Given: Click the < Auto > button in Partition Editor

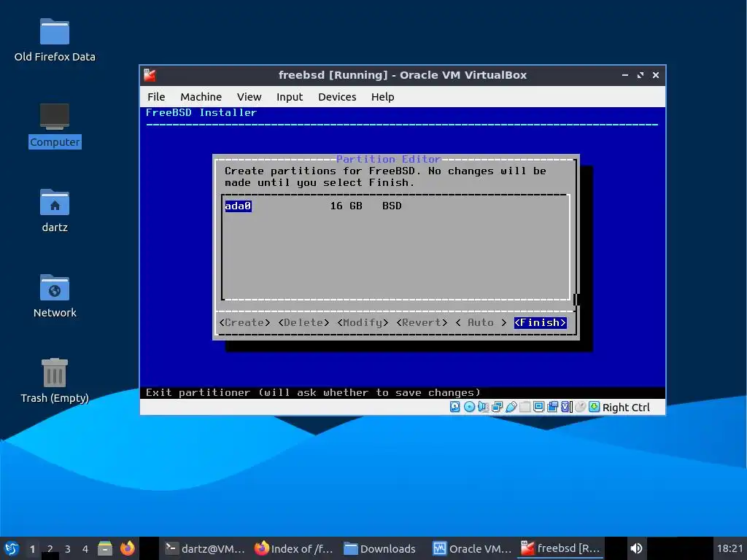Looking at the screenshot, I should 481,322.
